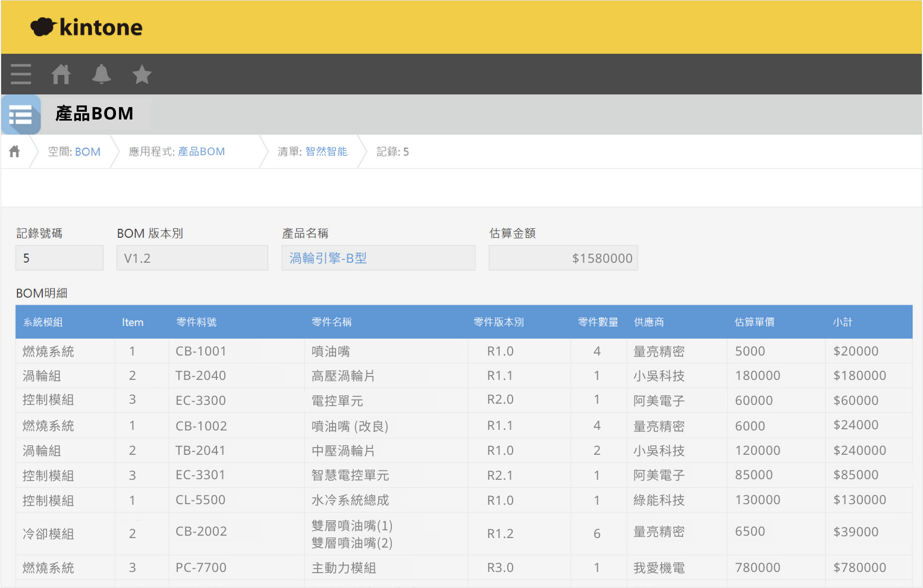Click the 零件版本別 column header
923x588 pixels.
(498, 322)
